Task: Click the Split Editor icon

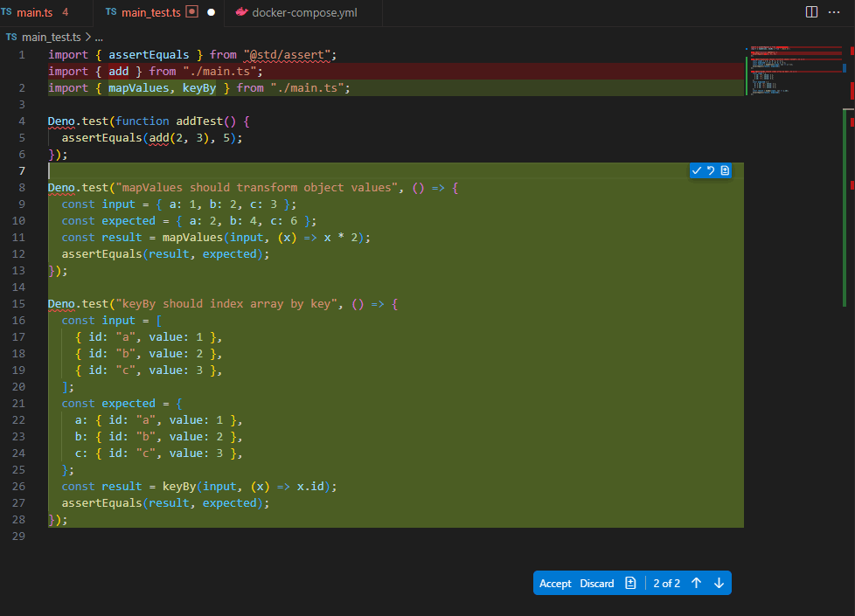Action: pos(811,12)
